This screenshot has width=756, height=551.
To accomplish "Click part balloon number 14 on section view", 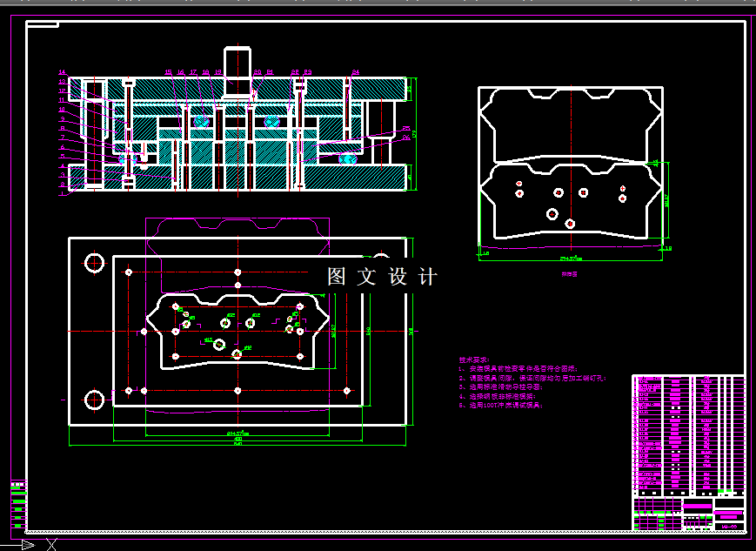I will 61,71.
